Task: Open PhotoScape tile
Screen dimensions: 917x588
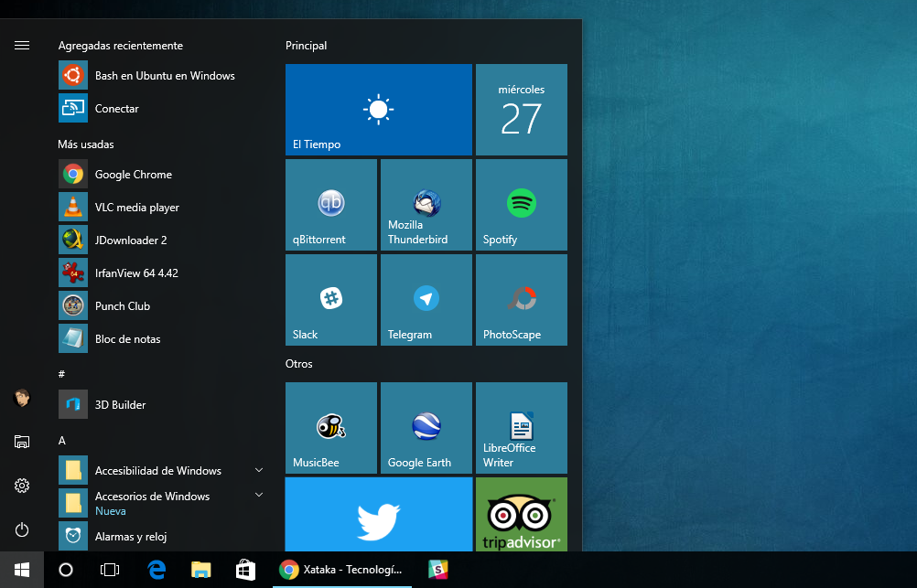Action: pos(521,300)
